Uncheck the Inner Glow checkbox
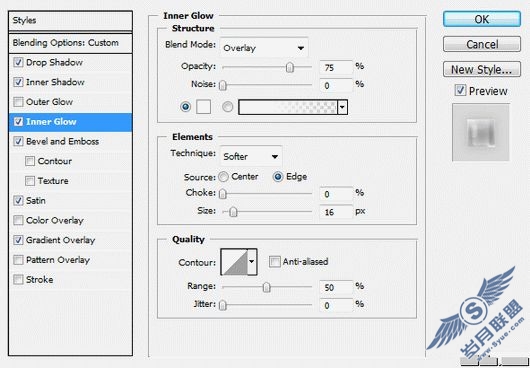This screenshot has width=530, height=368. pos(18,122)
